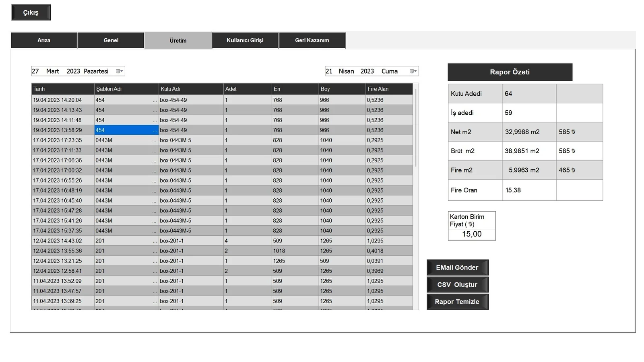Select the row dated 17.04.2023 17:23:35

point(58,140)
